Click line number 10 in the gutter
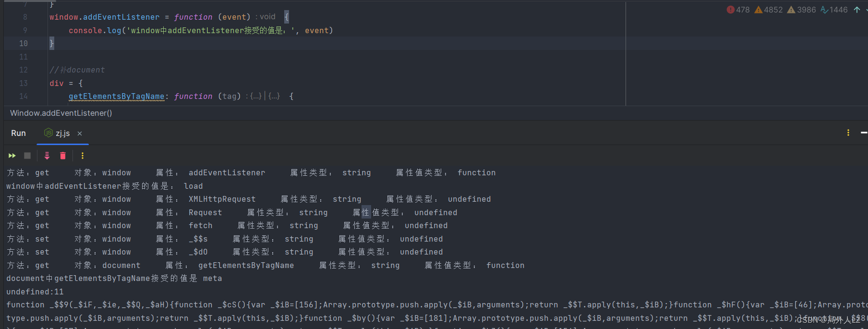 (24, 43)
